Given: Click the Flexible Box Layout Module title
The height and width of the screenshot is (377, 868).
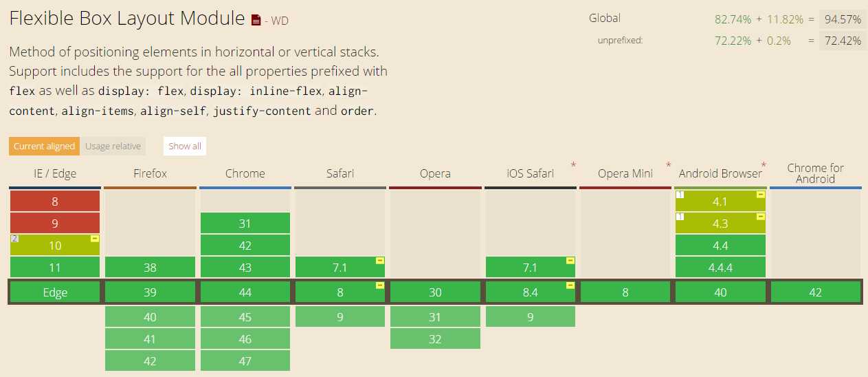Looking at the screenshot, I should pos(127,19).
